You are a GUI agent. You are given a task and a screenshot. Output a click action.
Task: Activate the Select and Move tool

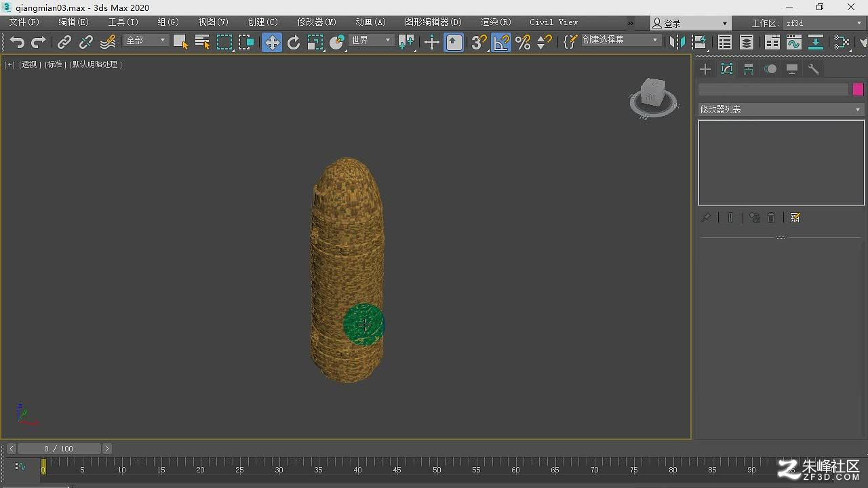coord(272,42)
